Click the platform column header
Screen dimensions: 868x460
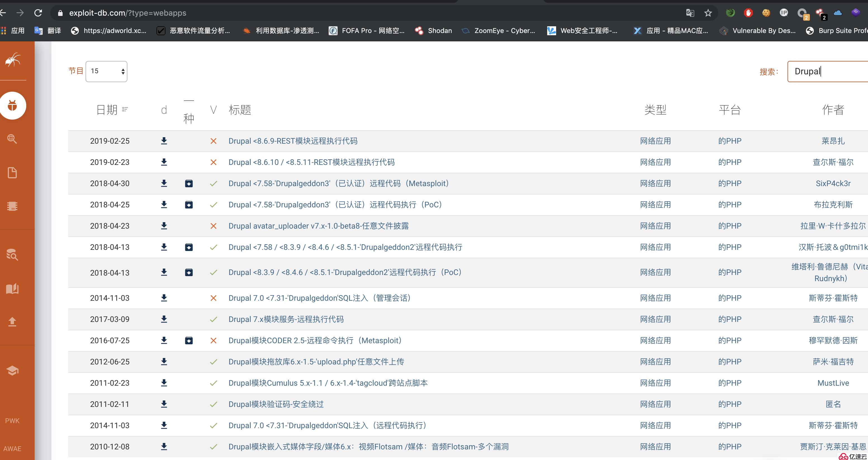[729, 110]
